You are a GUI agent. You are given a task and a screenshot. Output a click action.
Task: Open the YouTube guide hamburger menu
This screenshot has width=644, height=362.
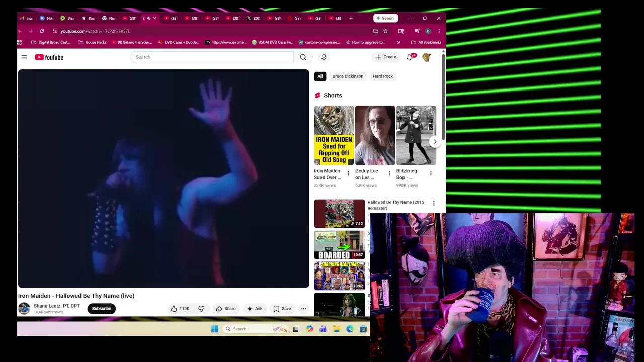(24, 57)
